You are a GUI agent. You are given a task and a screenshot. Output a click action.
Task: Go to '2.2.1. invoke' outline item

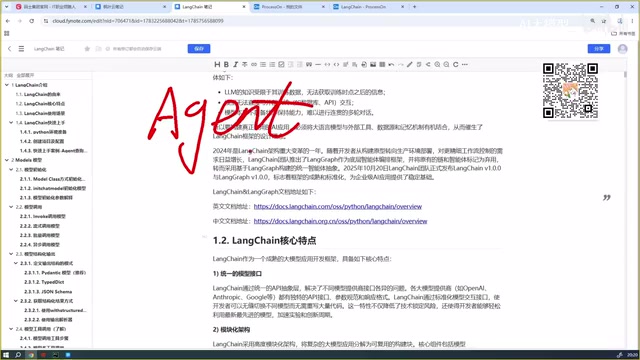pos(42,216)
